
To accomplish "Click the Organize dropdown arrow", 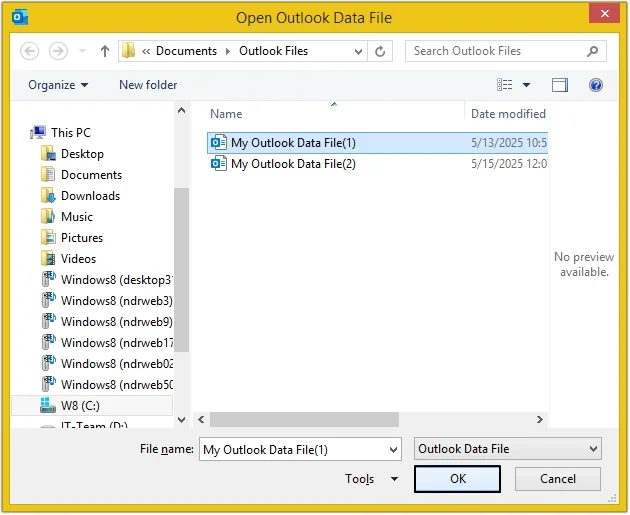I will pyautogui.click(x=84, y=85).
